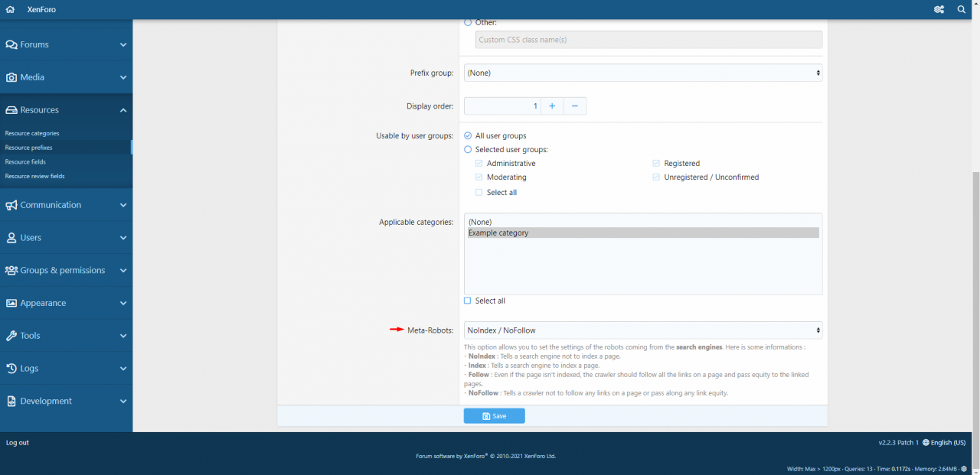This screenshot has width=980, height=475.
Task: Click the Save button
Action: tap(494, 416)
